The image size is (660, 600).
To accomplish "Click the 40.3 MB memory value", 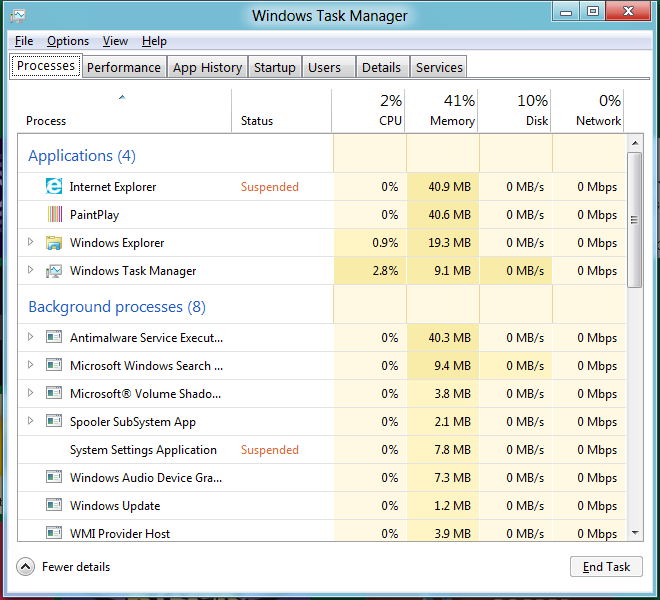I will pos(449,338).
